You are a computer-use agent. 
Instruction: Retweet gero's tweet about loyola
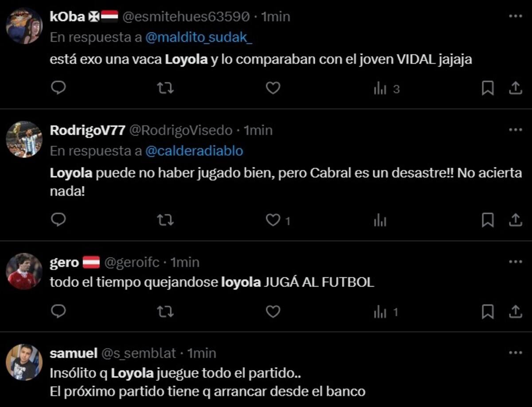pyautogui.click(x=166, y=312)
